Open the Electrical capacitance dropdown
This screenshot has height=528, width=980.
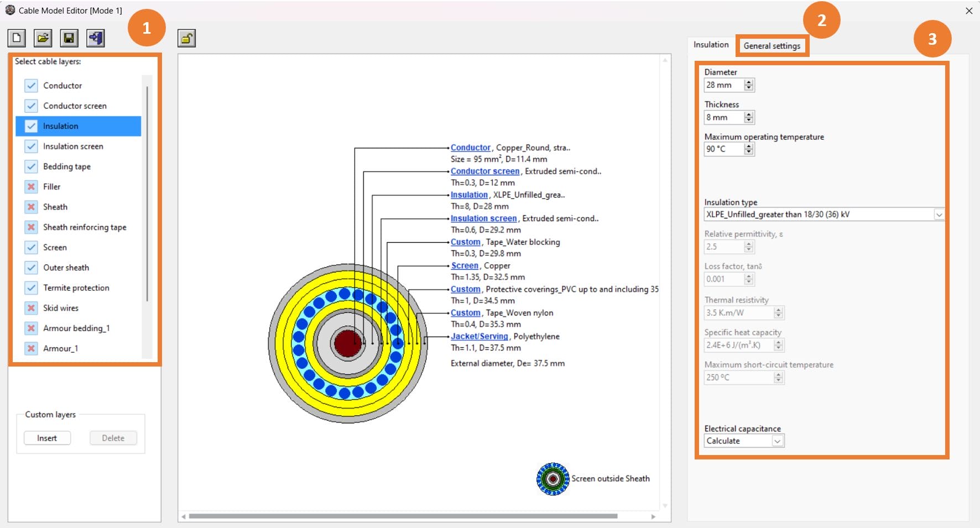(x=778, y=441)
